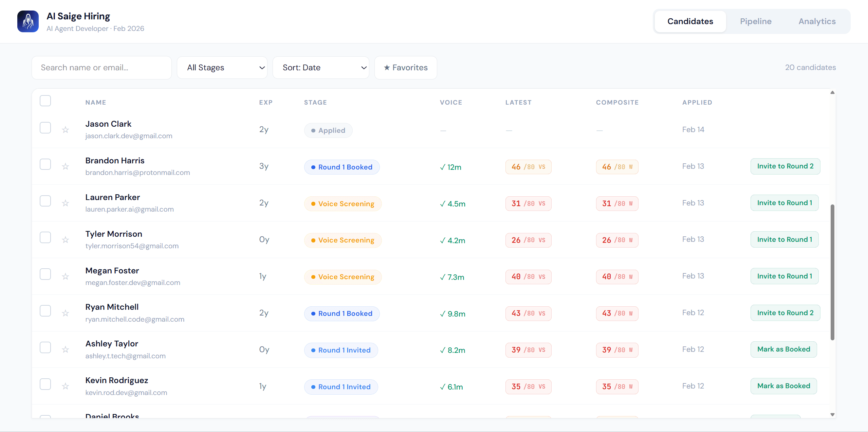Star Tyler Morrison as favorite
Image resolution: width=868 pixels, height=432 pixels.
(66, 240)
